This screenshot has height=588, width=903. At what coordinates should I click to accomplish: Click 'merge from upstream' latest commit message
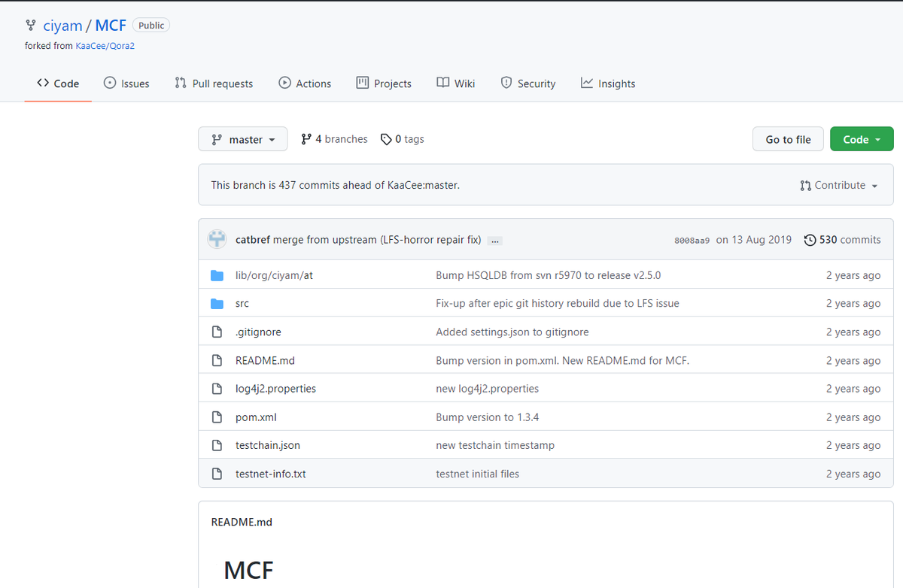pyautogui.click(x=377, y=240)
